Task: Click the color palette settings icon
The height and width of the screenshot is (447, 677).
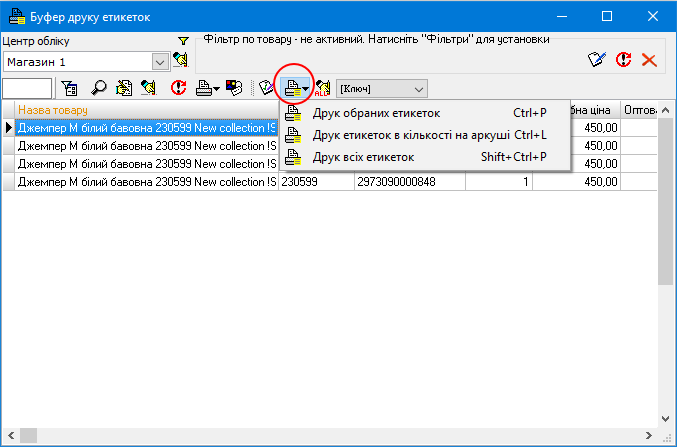Action: point(234,88)
